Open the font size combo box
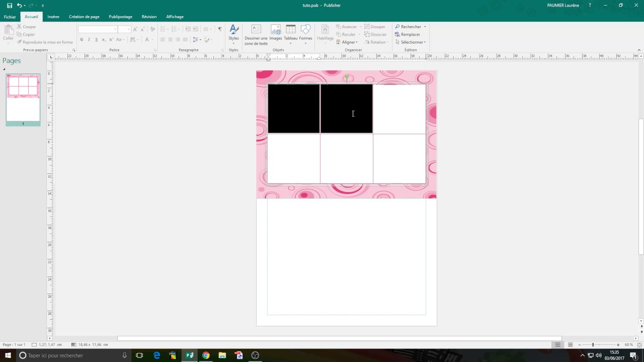Screen dimensions: 644x362 point(124,29)
